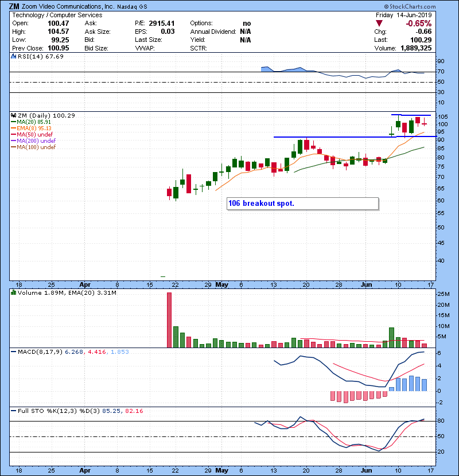459x476 pixels.
Task: Click the volume bars icon beside Volume label
Action: tap(13, 292)
